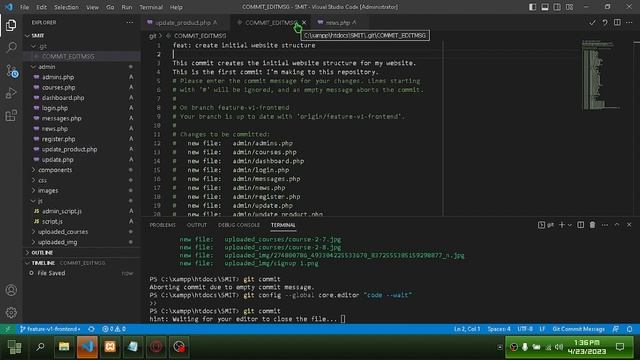Toggle the secondary side bar layout icon
640x360 pixels.
557,7
